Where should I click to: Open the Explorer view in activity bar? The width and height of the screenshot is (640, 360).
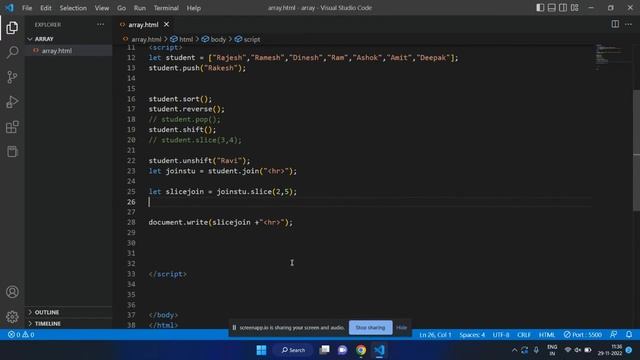tap(12, 28)
